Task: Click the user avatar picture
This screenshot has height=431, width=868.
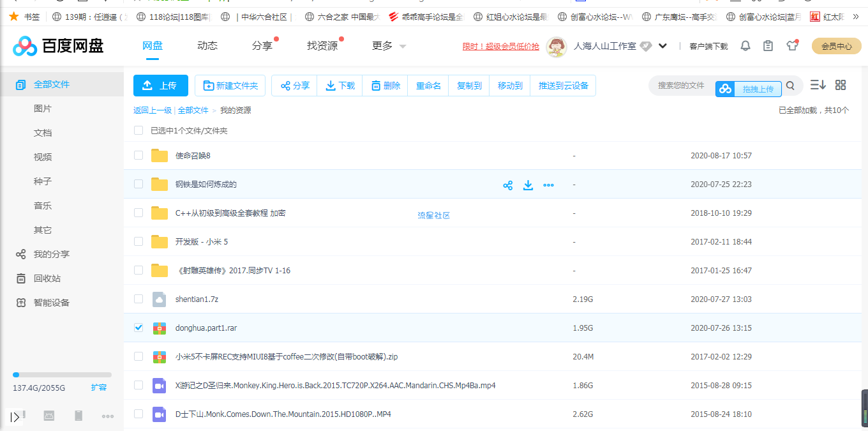Action: [x=557, y=46]
